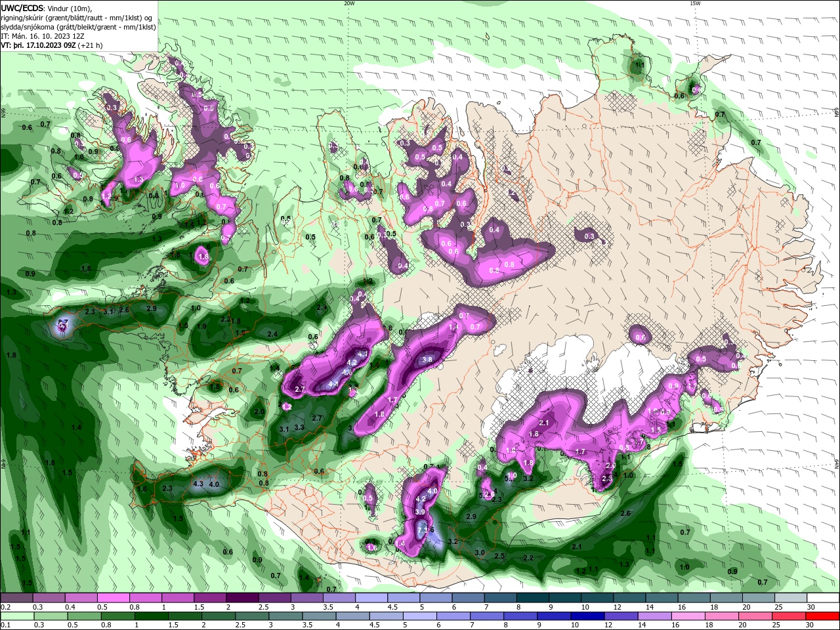Click the UWC/ECDS title text

click(22, 7)
